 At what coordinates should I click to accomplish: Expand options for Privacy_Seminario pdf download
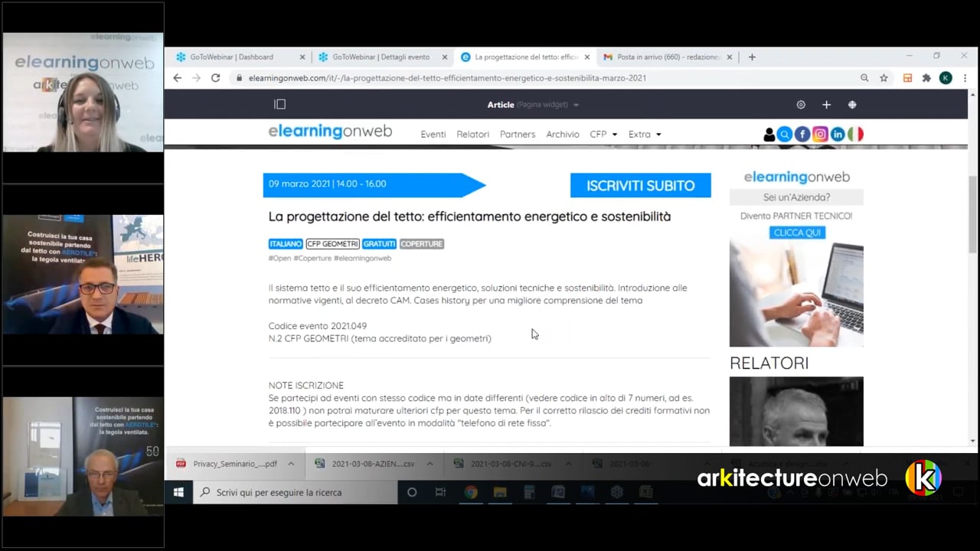(x=291, y=464)
